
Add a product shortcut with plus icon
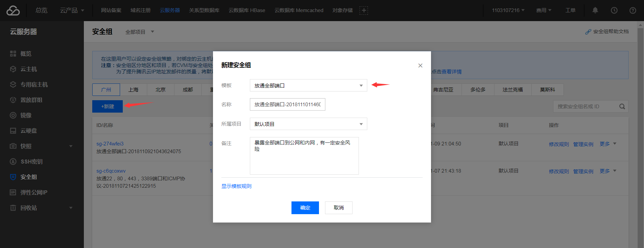(x=364, y=10)
